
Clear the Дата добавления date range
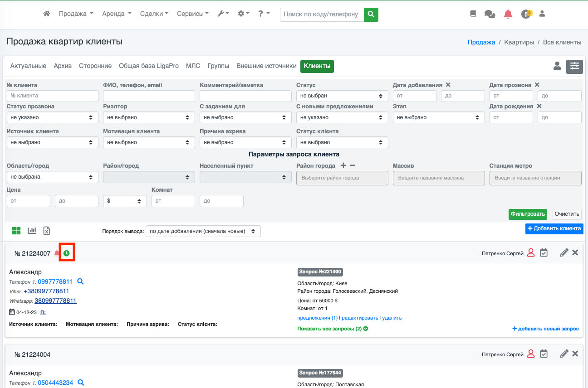(x=448, y=85)
